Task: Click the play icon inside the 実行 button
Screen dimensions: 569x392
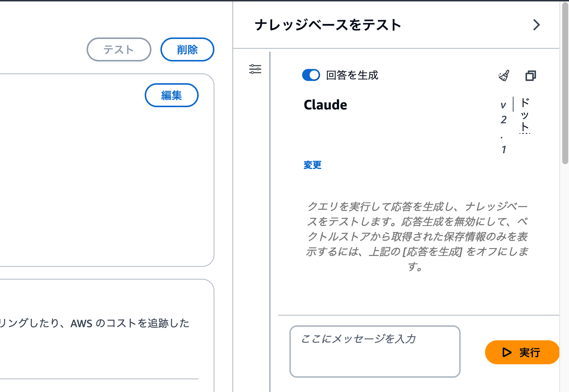Action: point(507,352)
